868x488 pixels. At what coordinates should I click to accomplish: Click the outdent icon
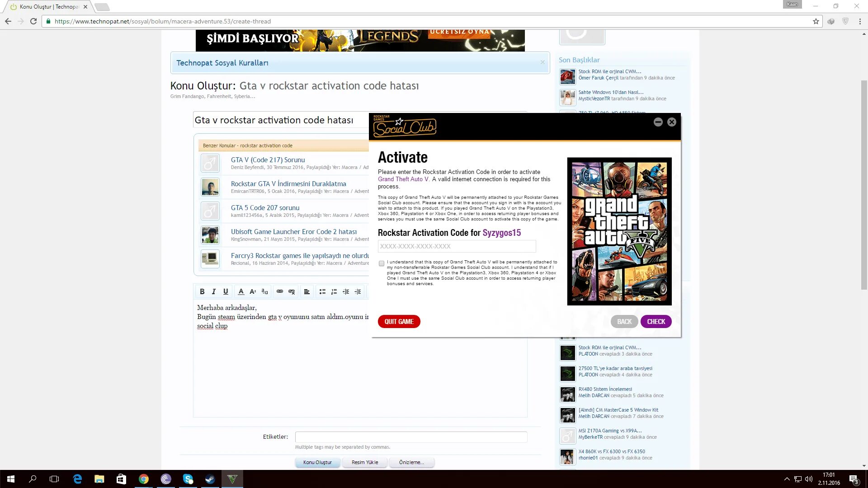pyautogui.click(x=346, y=291)
